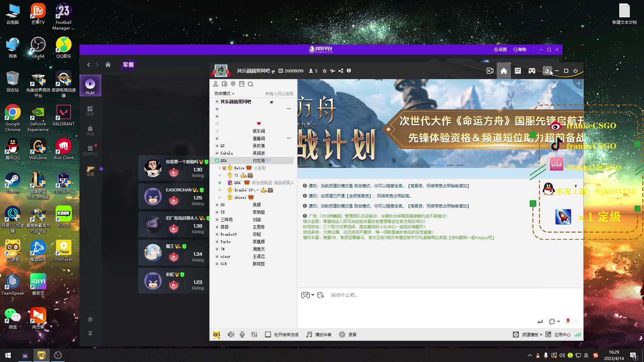Viewport: 644px width, 362px height.
Task: Open the Windows Start menu
Action: point(8,355)
